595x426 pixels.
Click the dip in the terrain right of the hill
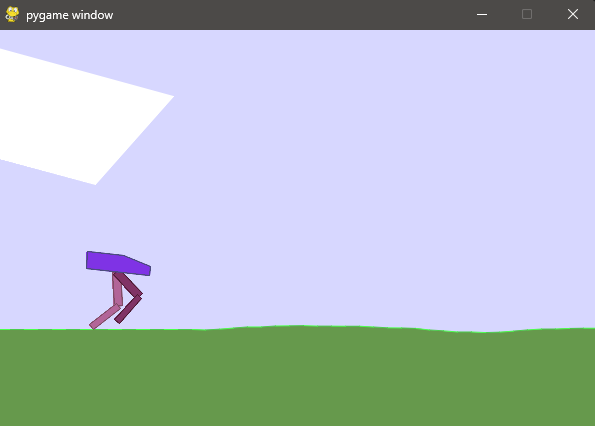click(x=480, y=332)
